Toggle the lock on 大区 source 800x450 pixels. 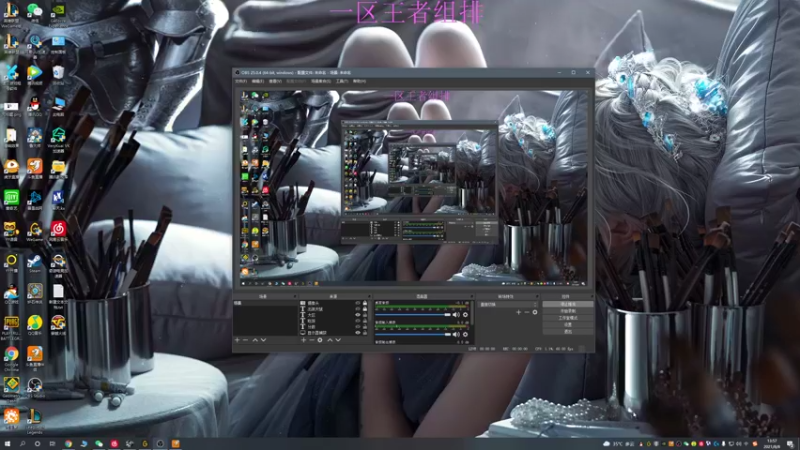click(x=365, y=315)
